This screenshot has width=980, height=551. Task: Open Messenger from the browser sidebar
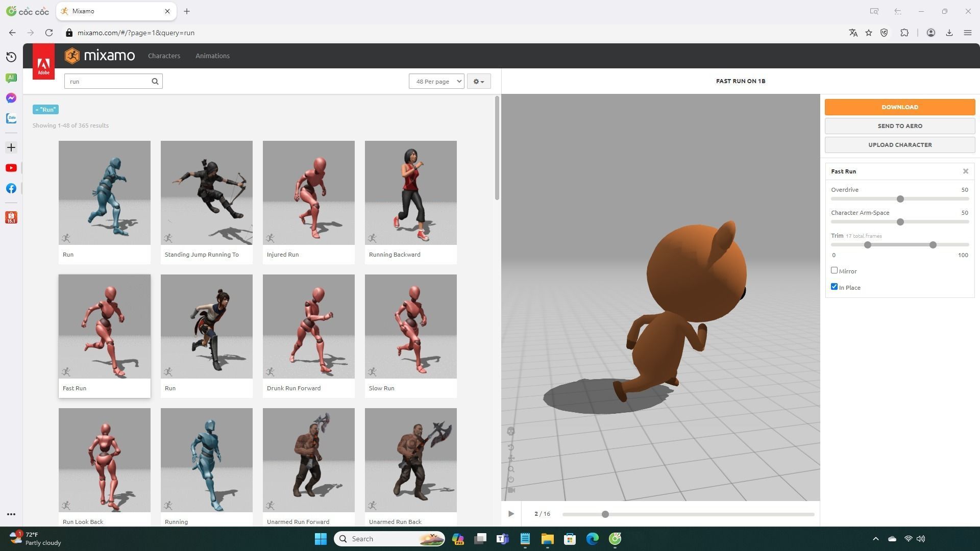[x=11, y=98]
